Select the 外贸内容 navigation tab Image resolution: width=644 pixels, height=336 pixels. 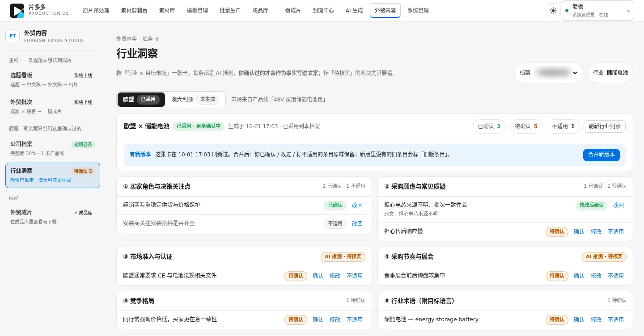point(385,11)
